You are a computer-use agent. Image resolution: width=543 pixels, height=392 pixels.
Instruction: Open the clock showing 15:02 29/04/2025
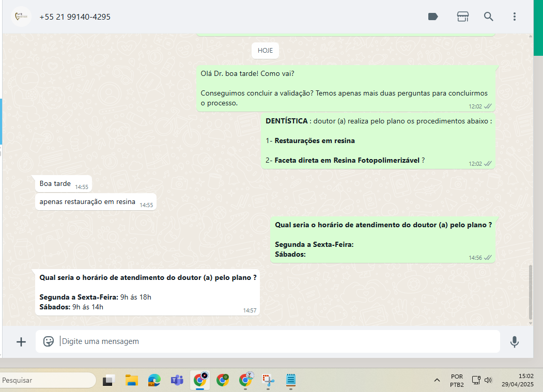(518, 380)
